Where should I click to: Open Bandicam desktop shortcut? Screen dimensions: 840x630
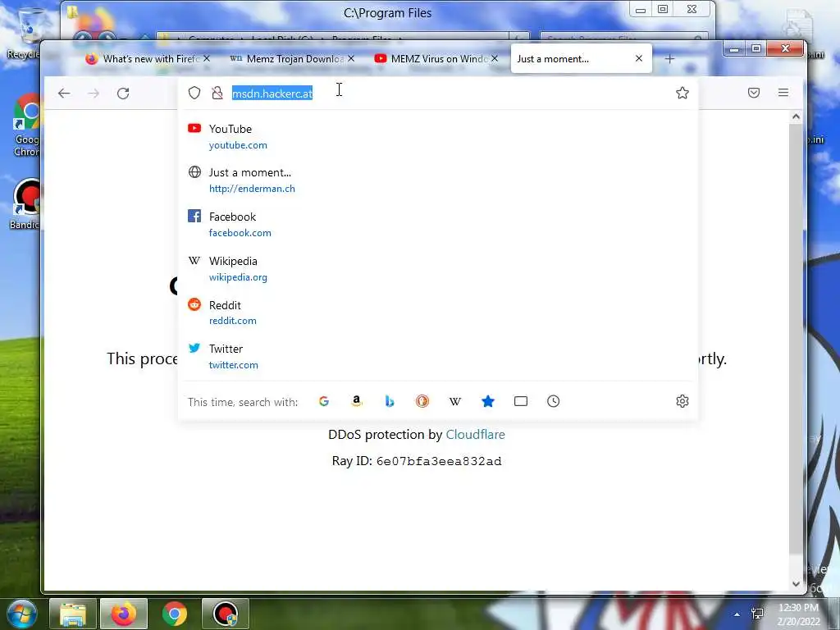[25, 204]
